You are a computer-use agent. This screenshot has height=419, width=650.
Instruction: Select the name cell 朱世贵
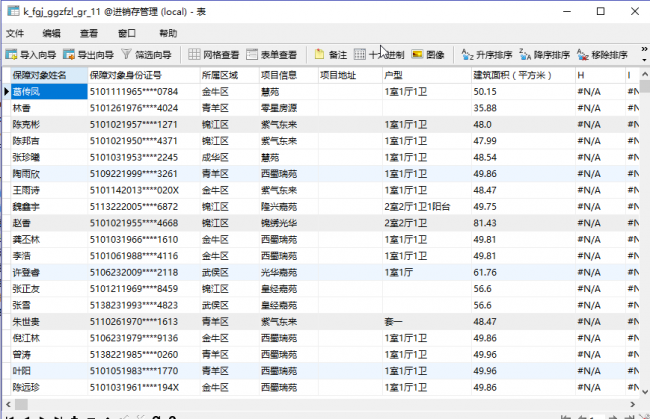coord(49,322)
